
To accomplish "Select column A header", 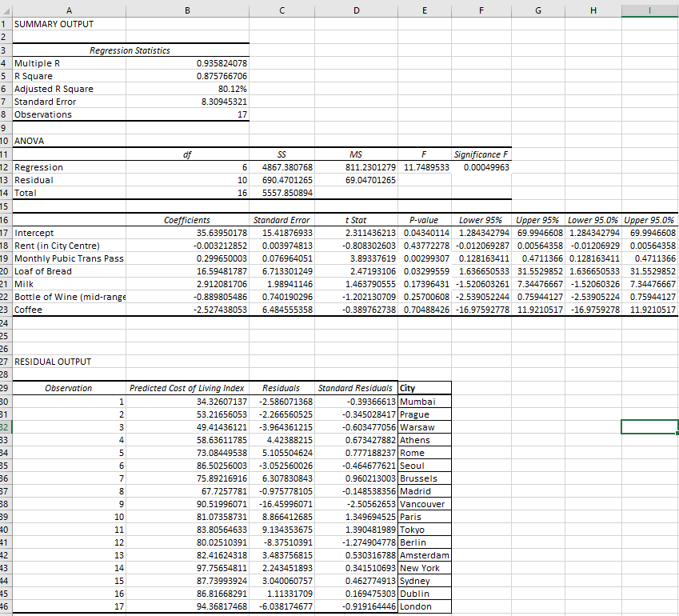I will point(69,10).
